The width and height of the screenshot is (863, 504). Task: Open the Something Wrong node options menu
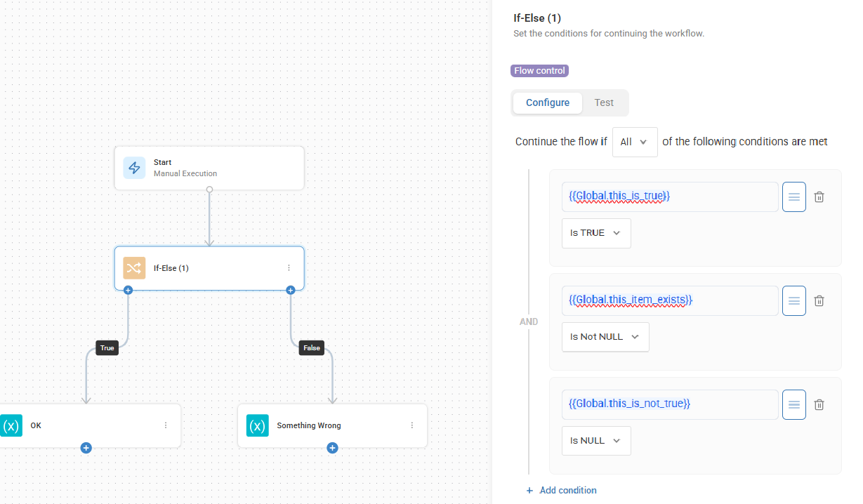point(411,425)
